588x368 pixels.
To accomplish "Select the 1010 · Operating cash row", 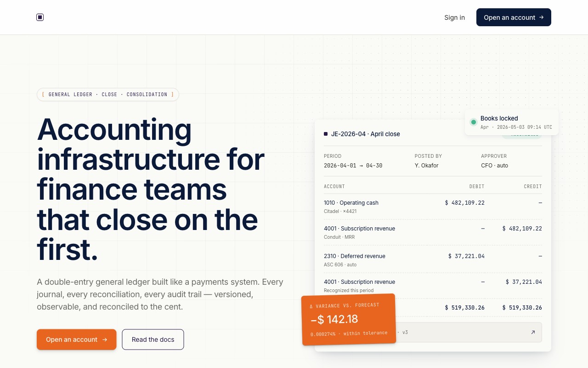I will pos(433,207).
